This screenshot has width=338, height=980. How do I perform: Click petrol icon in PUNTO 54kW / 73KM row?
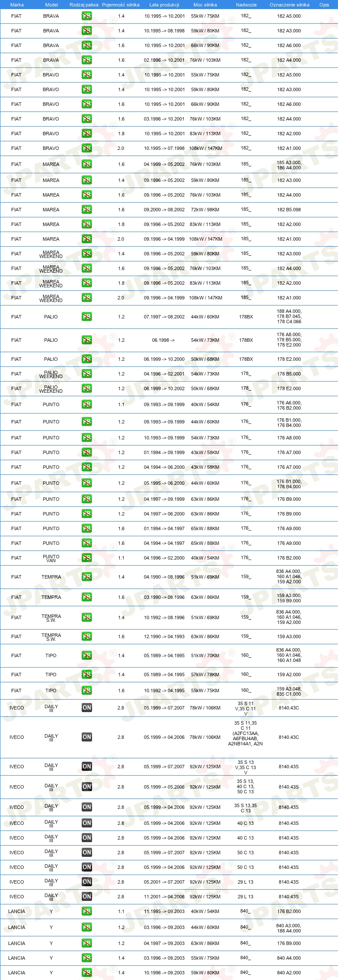[86, 438]
